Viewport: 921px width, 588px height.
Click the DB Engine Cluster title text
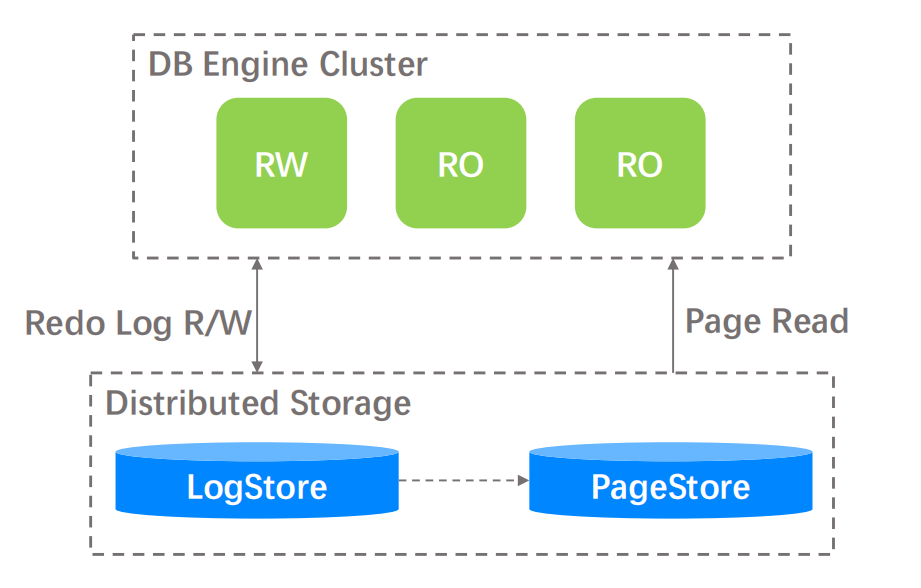(x=288, y=65)
